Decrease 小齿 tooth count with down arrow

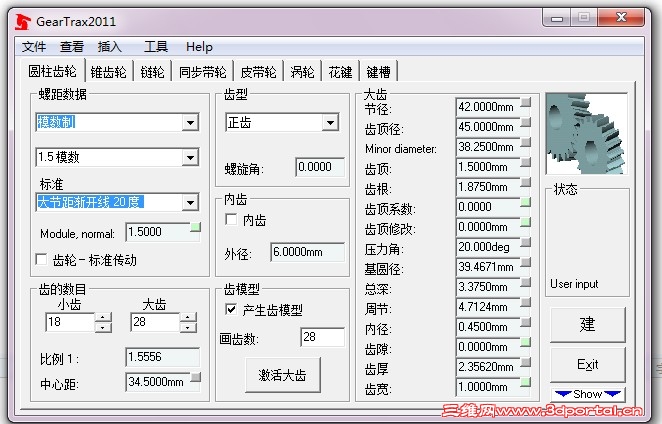coord(103,327)
